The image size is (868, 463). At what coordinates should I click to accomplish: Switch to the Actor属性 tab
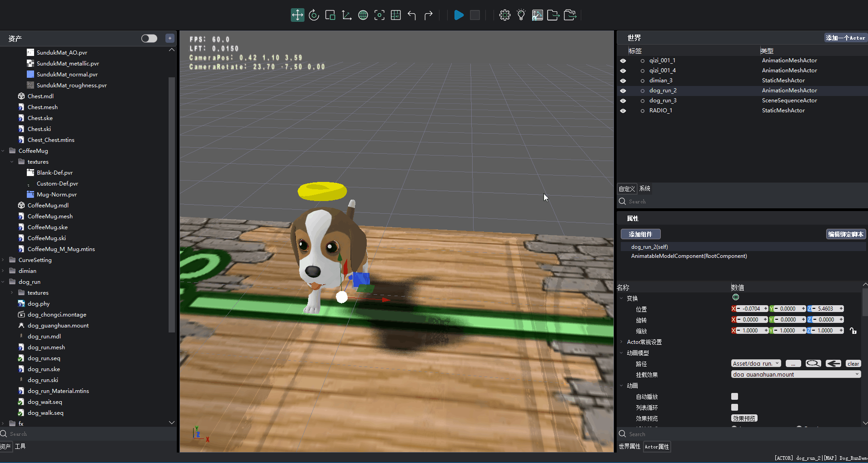coord(657,447)
